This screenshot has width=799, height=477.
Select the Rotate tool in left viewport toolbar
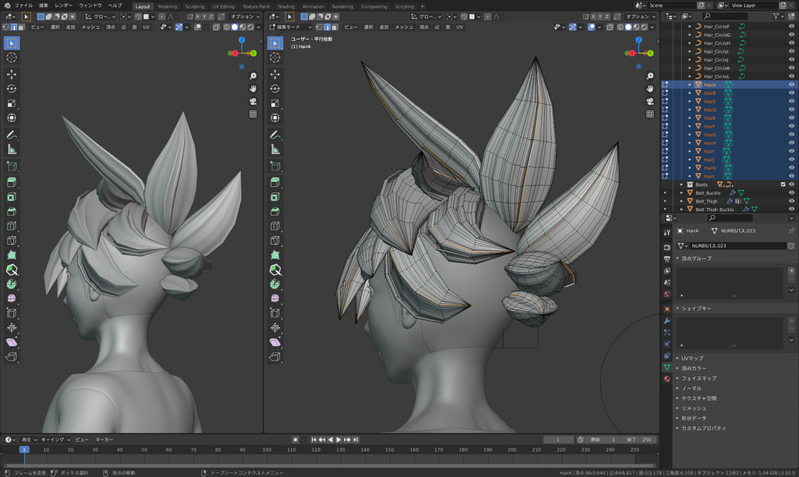point(11,89)
